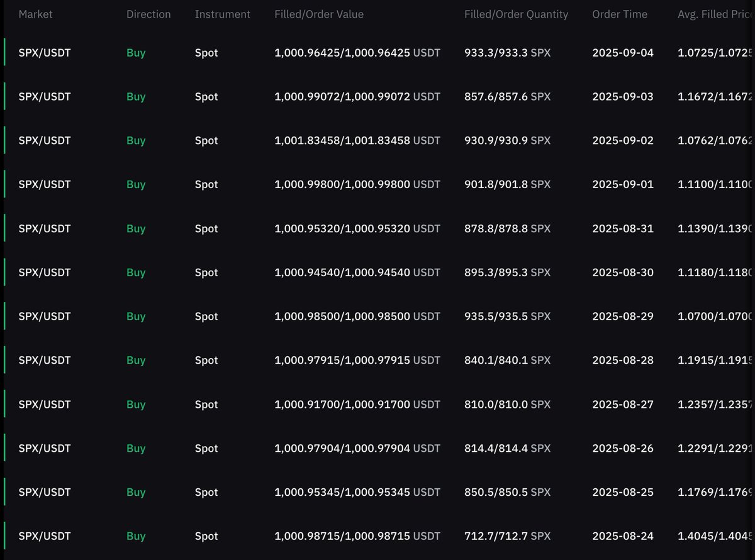Image resolution: width=755 pixels, height=560 pixels.
Task: Click order date 2025-09-04
Action: (x=623, y=53)
